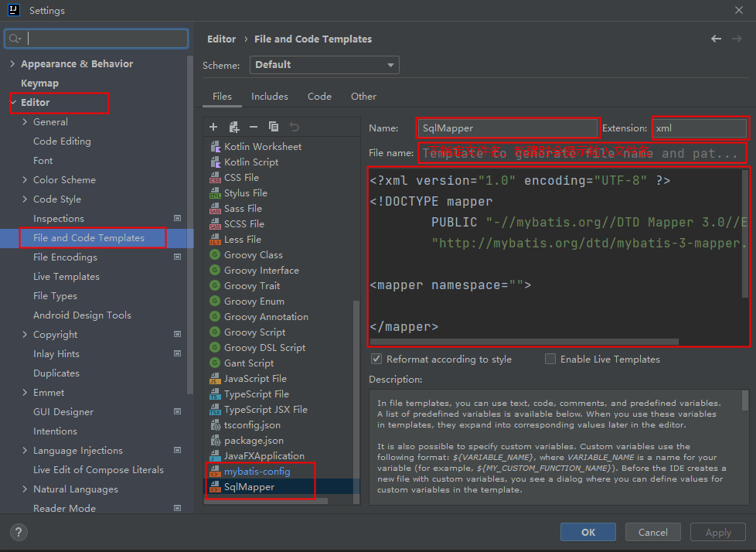756x552 pixels.
Task: Collapse the Editor section
Action: click(x=13, y=102)
